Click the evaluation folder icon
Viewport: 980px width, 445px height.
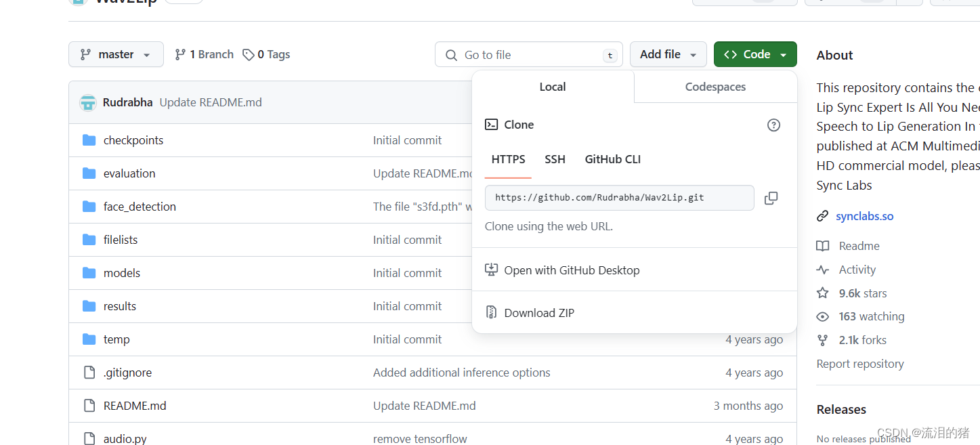tap(89, 173)
